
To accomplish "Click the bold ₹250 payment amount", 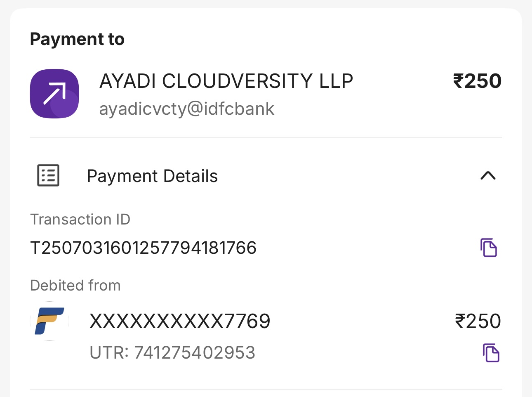I will [x=477, y=81].
